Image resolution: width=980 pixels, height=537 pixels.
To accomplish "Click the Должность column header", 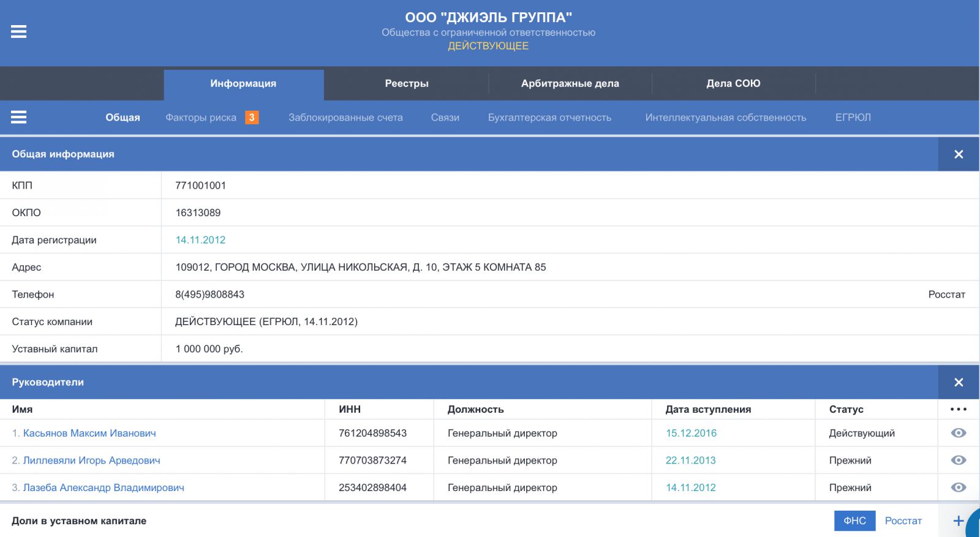I will pyautogui.click(x=475, y=410).
